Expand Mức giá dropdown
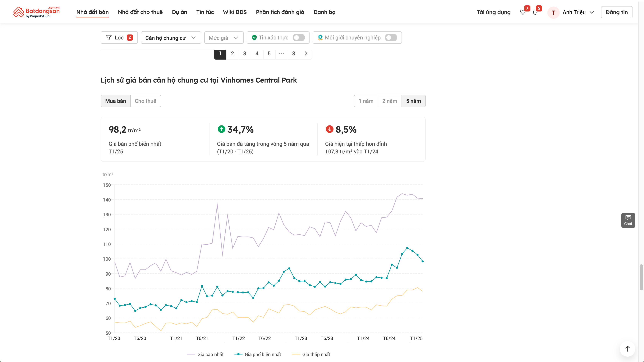 point(224,38)
